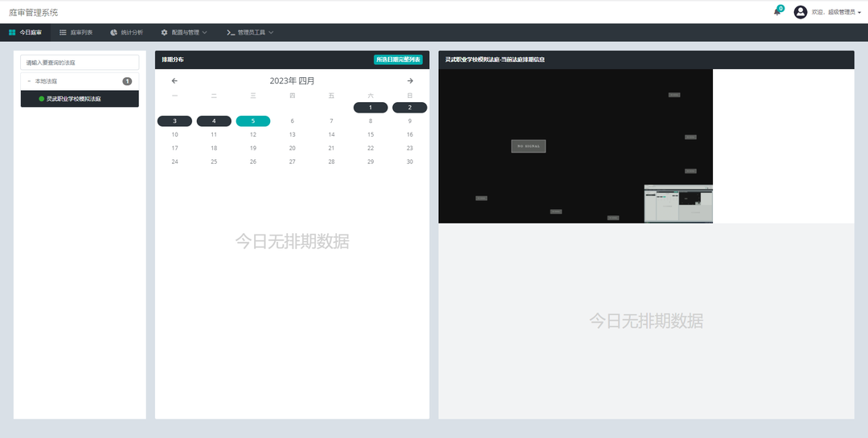Click the 庭审列表 list icon
This screenshot has height=438, width=868.
point(63,32)
